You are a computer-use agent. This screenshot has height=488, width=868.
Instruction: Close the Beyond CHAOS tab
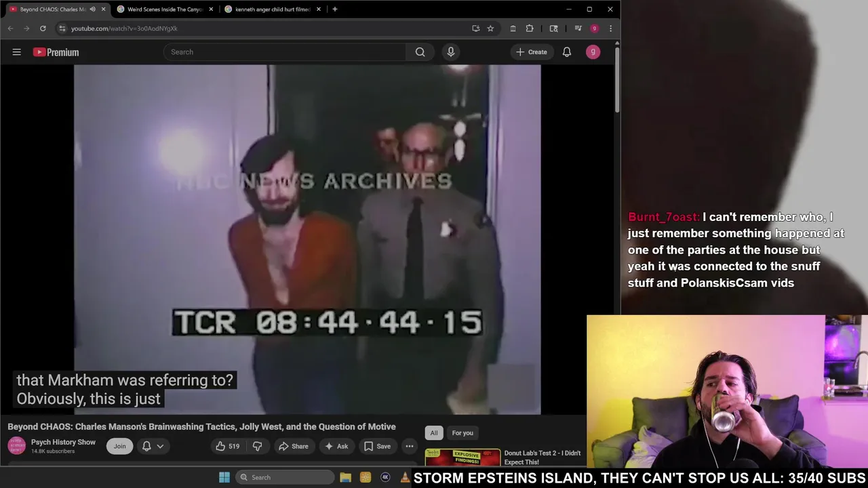click(x=103, y=9)
